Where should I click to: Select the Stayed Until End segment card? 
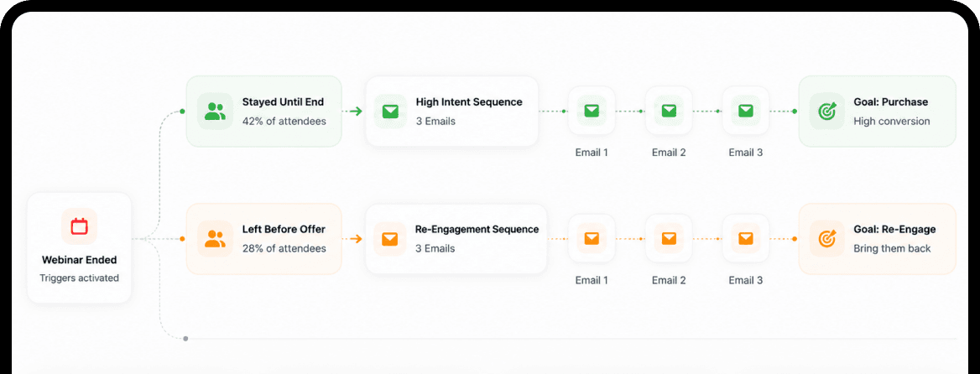click(x=264, y=112)
